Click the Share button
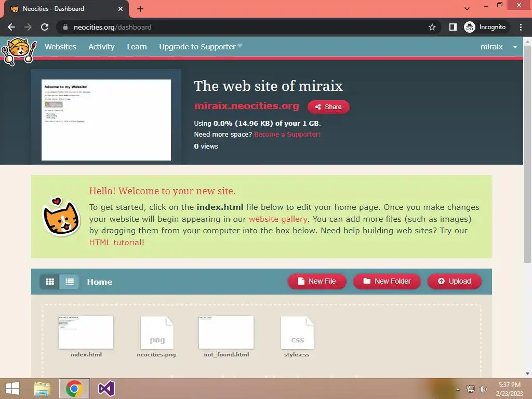Viewport: 532px width, 399px height. (x=328, y=107)
